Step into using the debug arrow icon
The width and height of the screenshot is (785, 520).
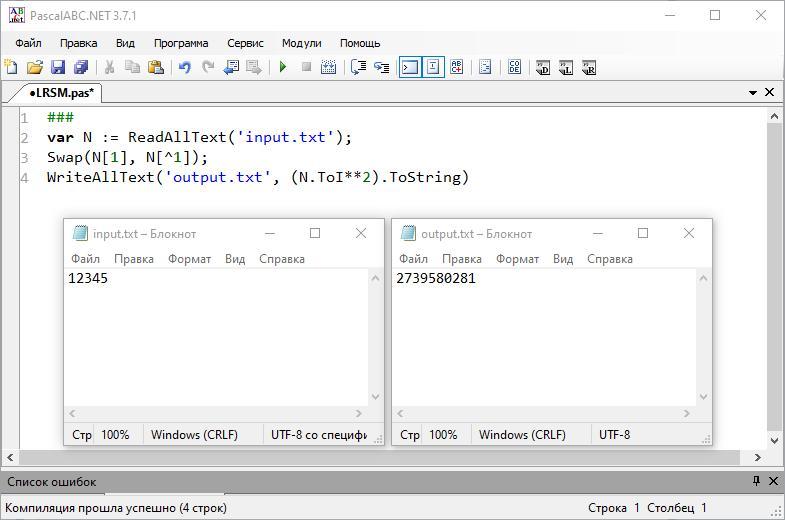358,67
